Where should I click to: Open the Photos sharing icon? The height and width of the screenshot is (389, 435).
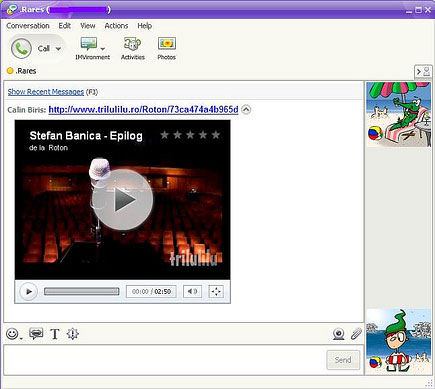click(x=167, y=49)
